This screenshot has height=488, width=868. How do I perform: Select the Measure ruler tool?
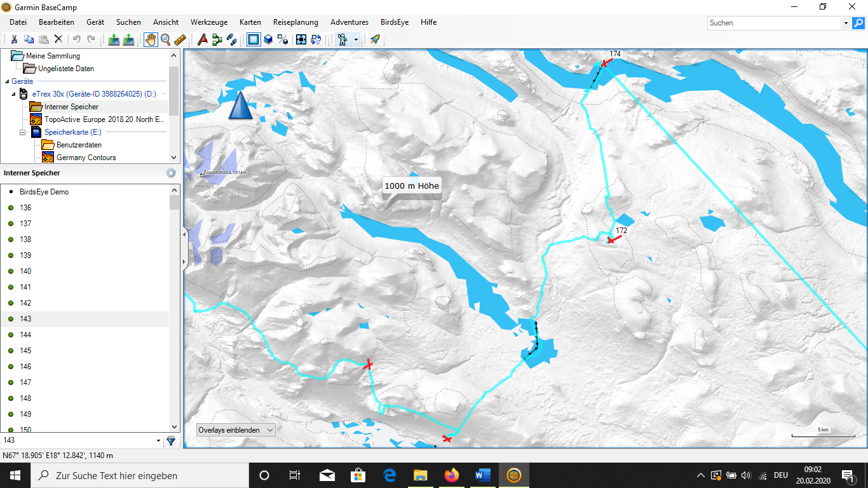tap(180, 39)
